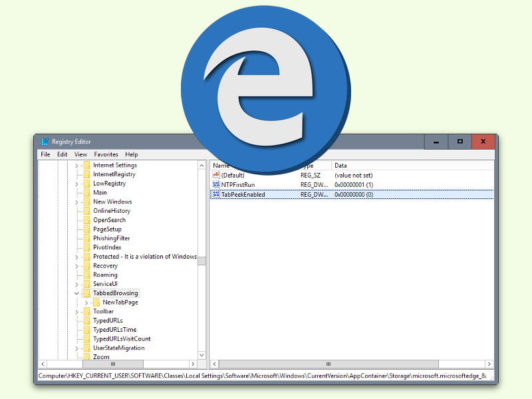The width and height of the screenshot is (532, 399).
Task: Open the File menu
Action: (x=45, y=154)
